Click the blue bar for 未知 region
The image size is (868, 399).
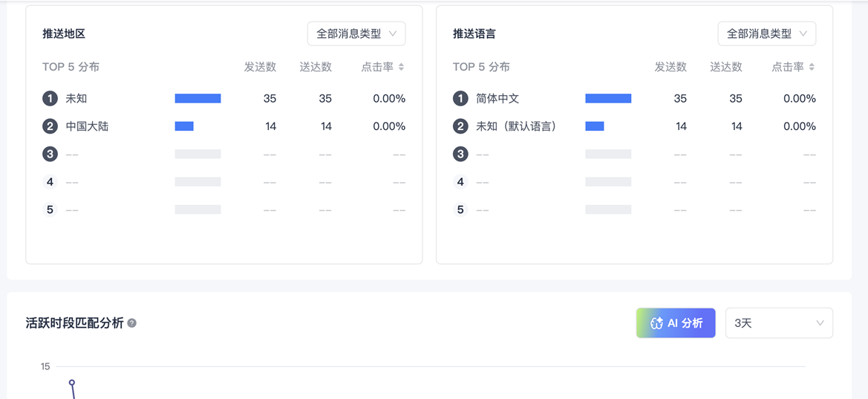[x=198, y=98]
